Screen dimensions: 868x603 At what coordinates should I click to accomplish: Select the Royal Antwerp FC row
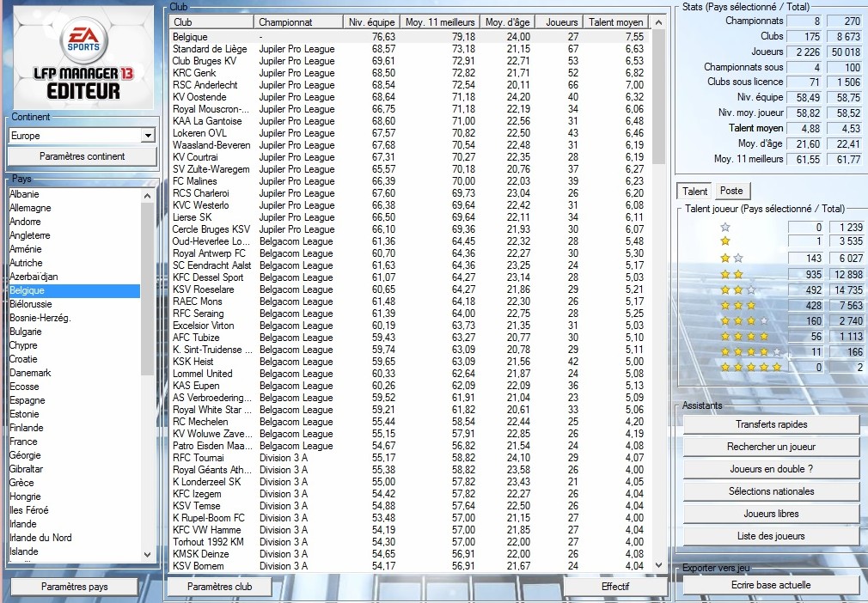tap(410, 253)
